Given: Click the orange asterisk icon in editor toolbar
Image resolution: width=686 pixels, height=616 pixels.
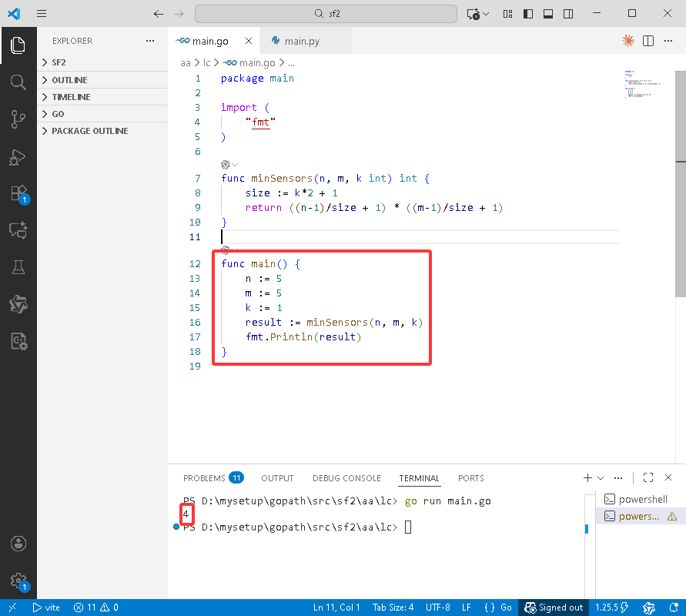Looking at the screenshot, I should pyautogui.click(x=628, y=41).
